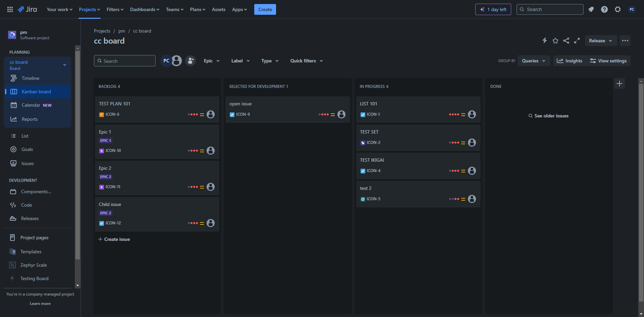Open the Dashboards menu
The width and height of the screenshot is (644, 317).
pos(145,9)
